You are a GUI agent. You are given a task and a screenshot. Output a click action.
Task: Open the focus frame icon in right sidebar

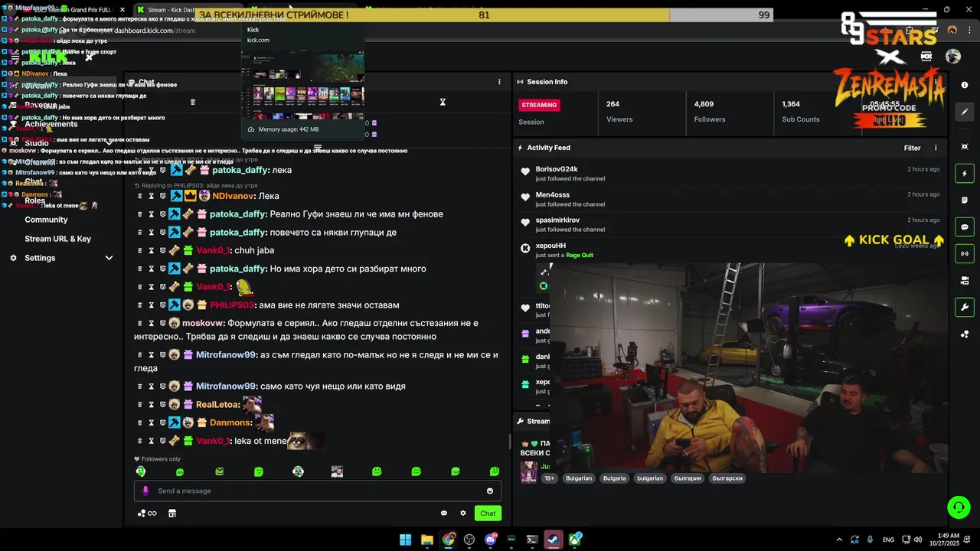point(965,146)
